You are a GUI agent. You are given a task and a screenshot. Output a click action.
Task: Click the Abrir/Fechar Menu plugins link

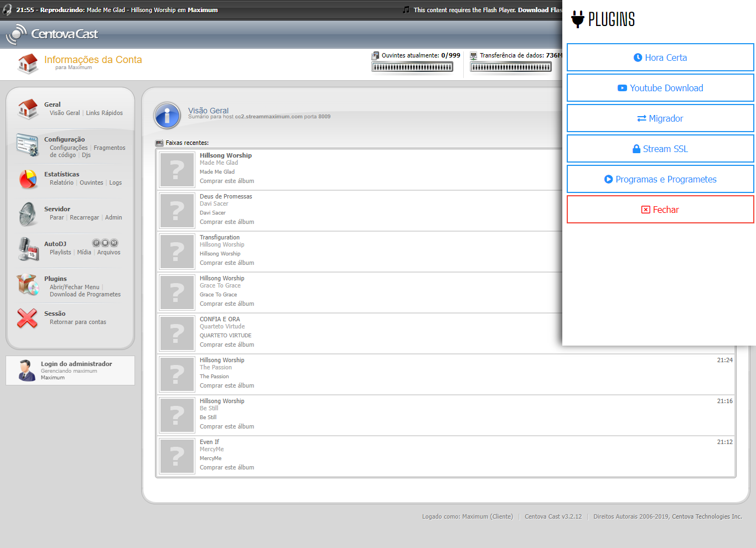click(75, 287)
